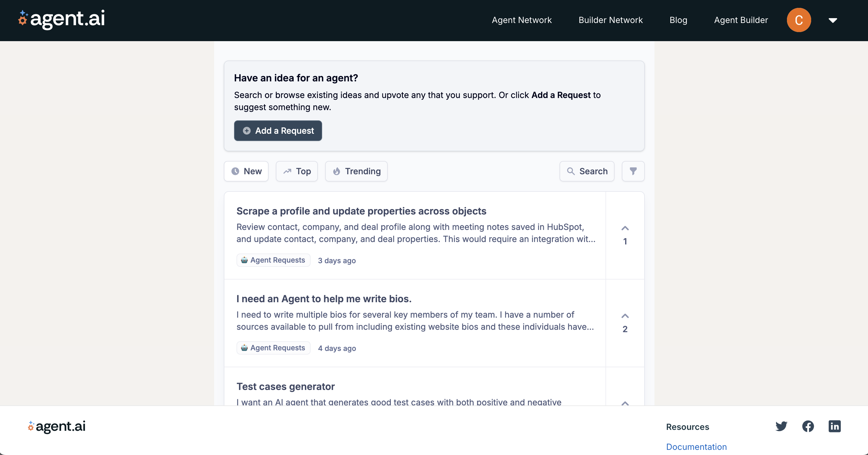The height and width of the screenshot is (455, 868).
Task: Upvote the Scrape a profile request
Action: coord(625,228)
